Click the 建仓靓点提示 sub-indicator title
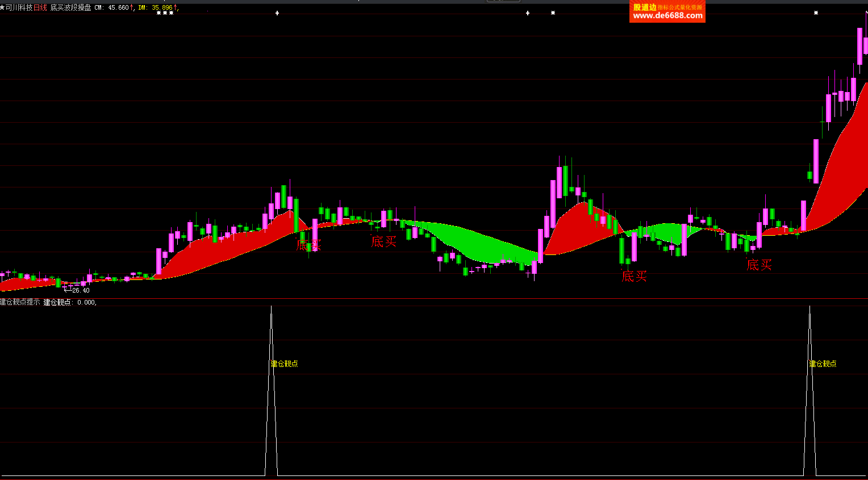The width and height of the screenshot is (868, 480). coord(20,302)
